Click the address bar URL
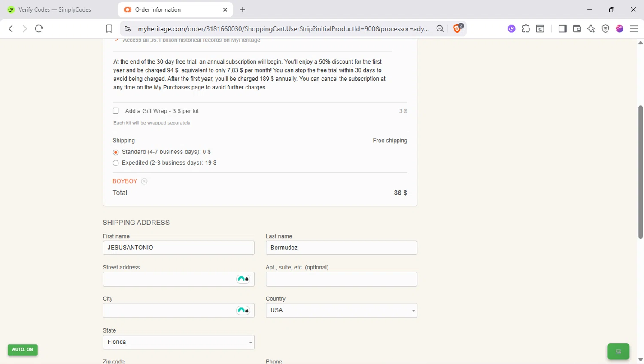Screen dimensions: 644x364 (x=283, y=29)
